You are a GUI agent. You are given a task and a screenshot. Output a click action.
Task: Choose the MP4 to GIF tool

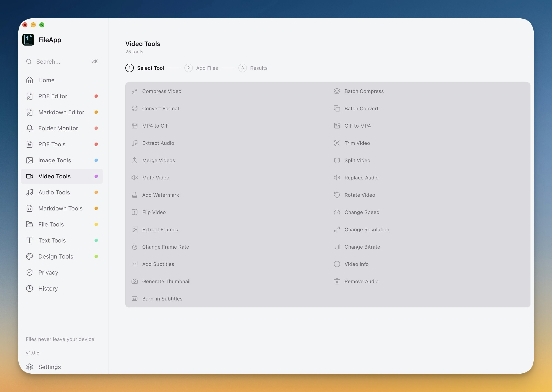[x=155, y=126]
